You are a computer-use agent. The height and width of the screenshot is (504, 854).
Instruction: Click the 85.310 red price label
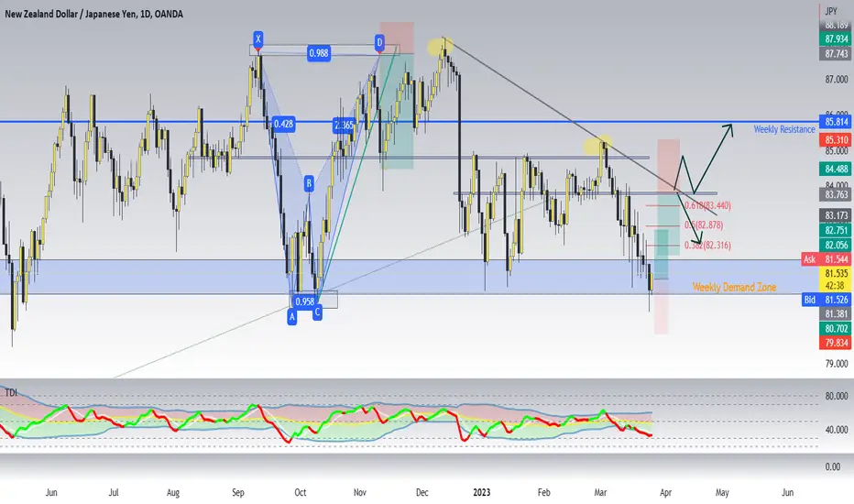click(836, 140)
